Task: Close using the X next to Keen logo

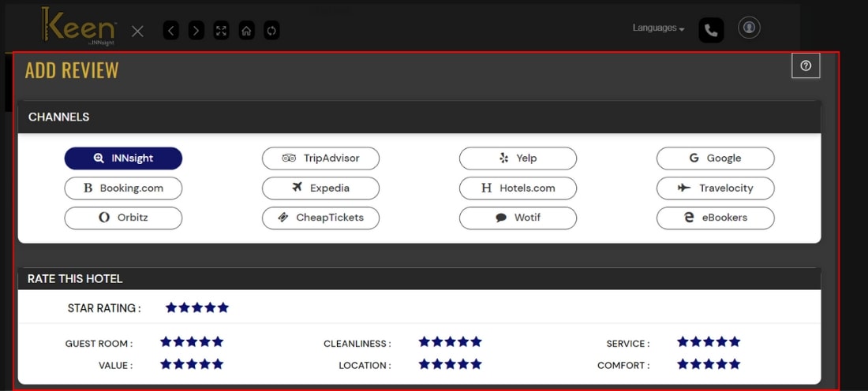Action: [137, 32]
